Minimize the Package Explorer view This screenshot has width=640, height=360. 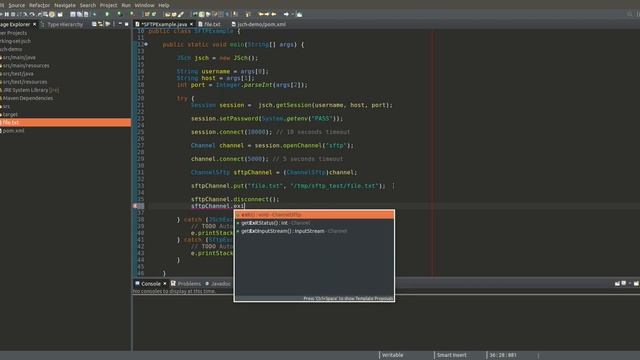click(x=120, y=24)
